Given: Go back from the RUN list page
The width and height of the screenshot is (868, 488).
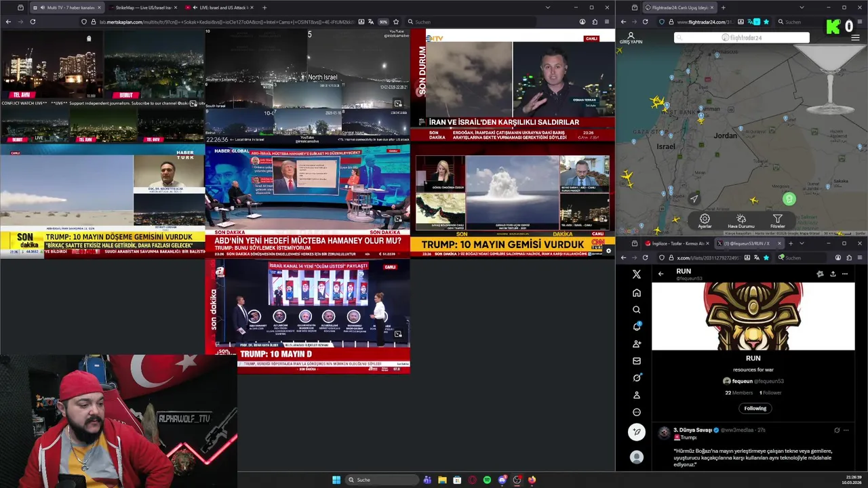Looking at the screenshot, I should (660, 274).
